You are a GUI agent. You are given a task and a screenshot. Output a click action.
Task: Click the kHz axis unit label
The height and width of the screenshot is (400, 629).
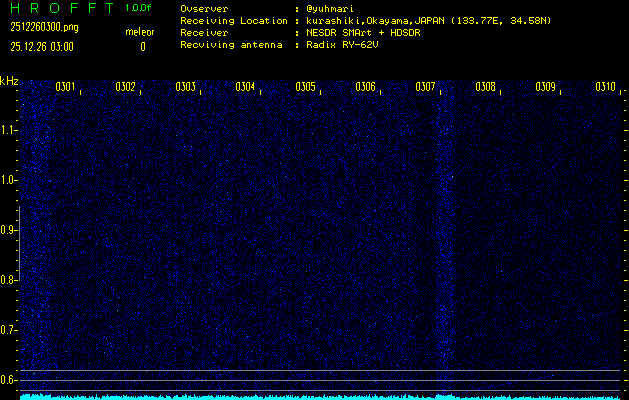tap(9, 81)
